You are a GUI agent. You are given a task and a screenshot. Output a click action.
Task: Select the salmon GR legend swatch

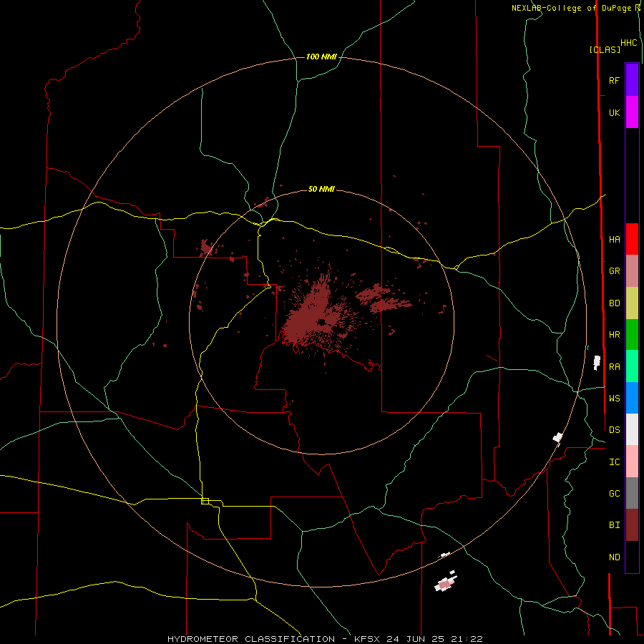tap(632, 271)
